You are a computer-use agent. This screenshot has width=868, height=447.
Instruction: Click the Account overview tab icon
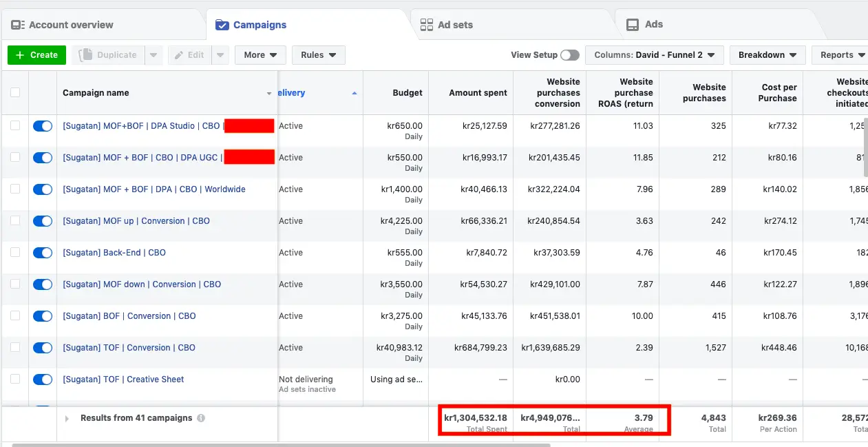point(17,25)
